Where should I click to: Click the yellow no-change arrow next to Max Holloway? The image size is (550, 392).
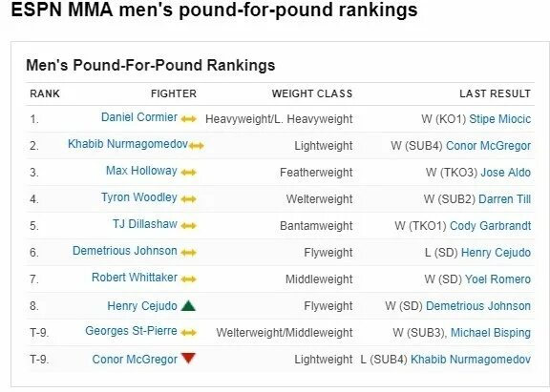pyautogui.click(x=188, y=173)
